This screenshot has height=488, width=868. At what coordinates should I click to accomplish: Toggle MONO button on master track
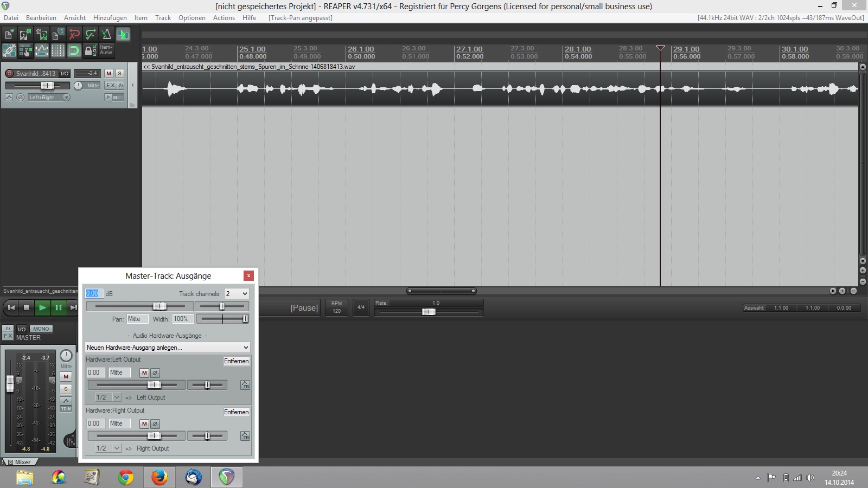(41, 329)
